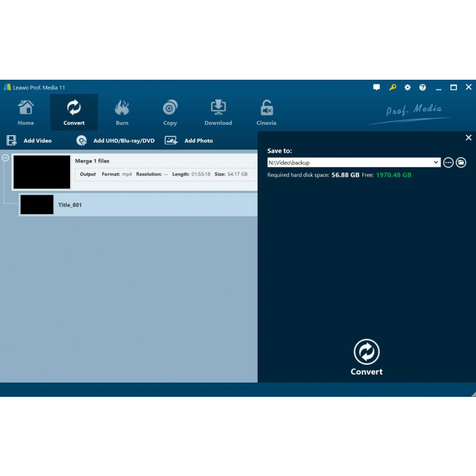Close the Save to side panel
The width and height of the screenshot is (476, 476).
click(468, 137)
